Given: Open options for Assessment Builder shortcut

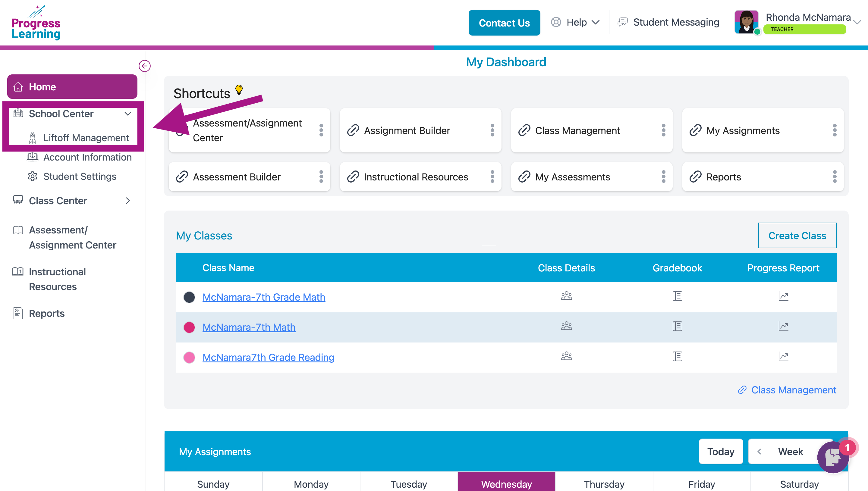Looking at the screenshot, I should pos(321,177).
